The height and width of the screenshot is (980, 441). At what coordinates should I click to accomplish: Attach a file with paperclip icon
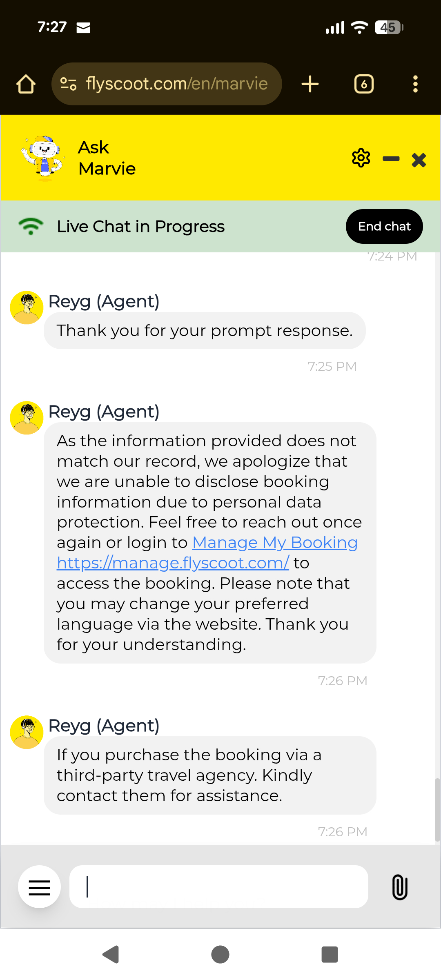click(400, 887)
